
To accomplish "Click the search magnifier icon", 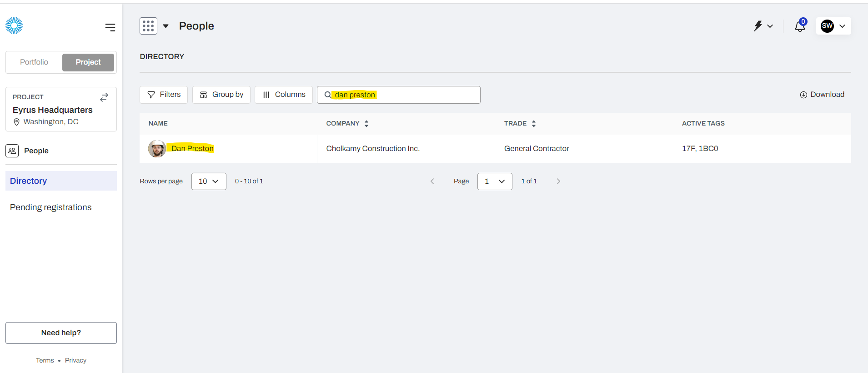I will point(328,95).
